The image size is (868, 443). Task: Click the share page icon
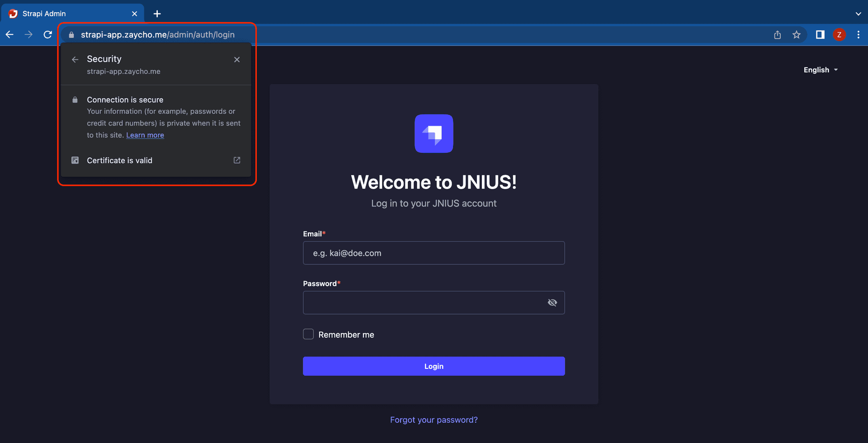coord(778,35)
